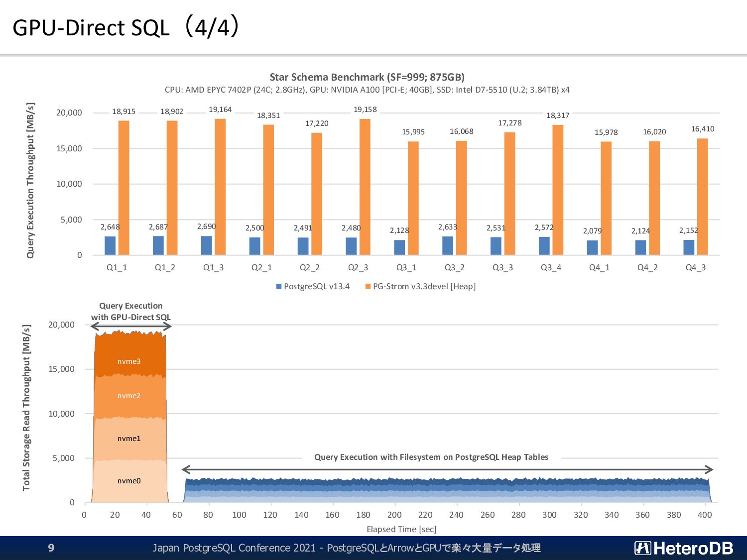Click the blue filesystem throughput area band
The width and height of the screenshot is (747, 560).
(447, 490)
